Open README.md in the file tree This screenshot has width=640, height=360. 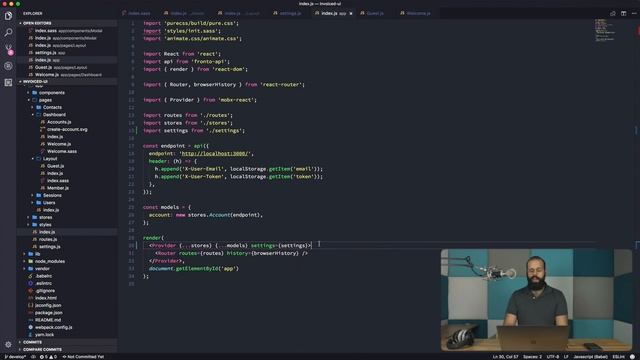click(48, 320)
